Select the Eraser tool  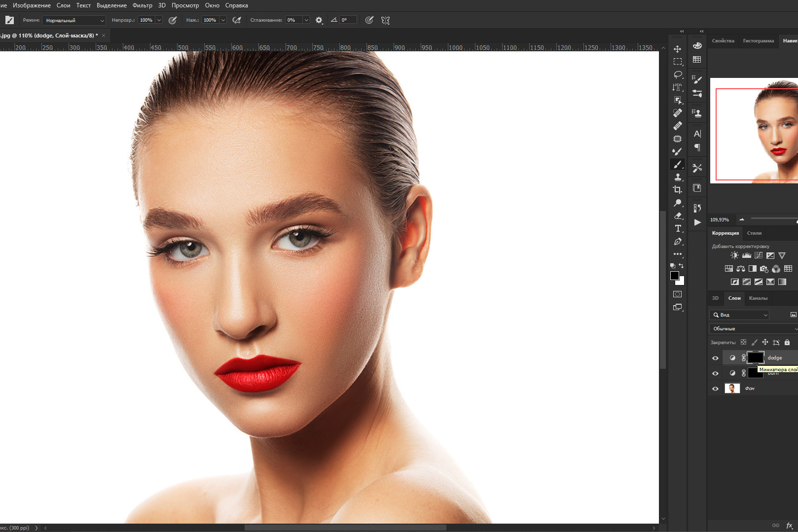coord(678,215)
